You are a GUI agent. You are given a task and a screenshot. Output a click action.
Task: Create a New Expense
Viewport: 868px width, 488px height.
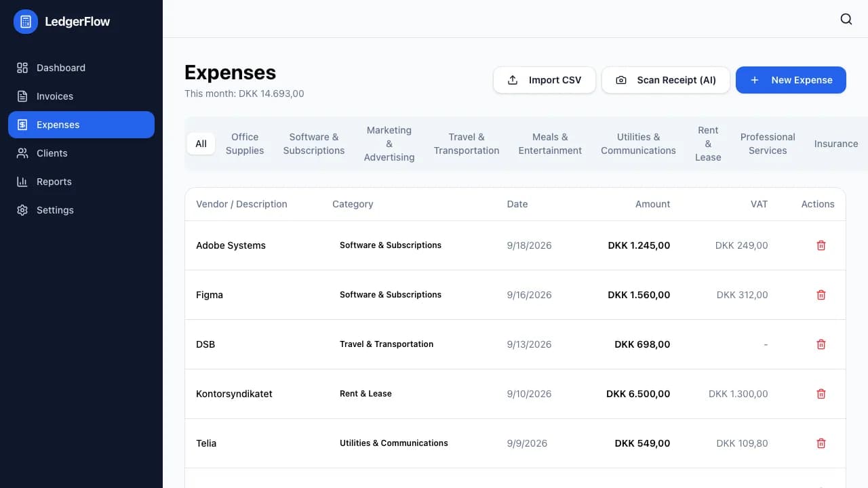click(791, 80)
